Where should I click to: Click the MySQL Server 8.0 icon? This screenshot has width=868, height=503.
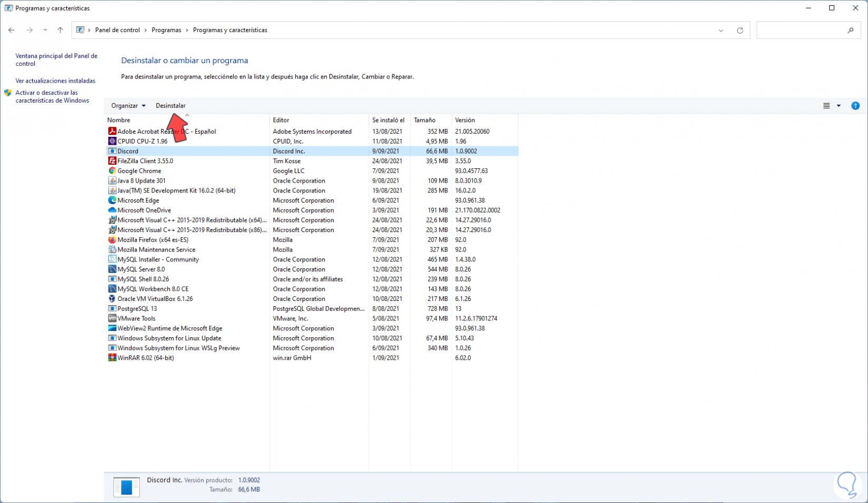tap(112, 269)
